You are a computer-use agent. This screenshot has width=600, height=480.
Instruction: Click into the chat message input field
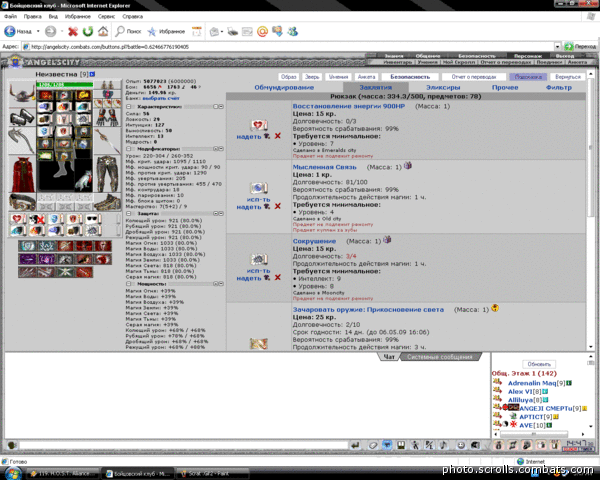point(184,445)
